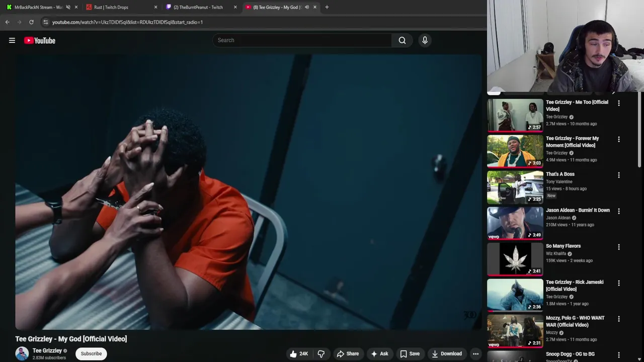
Task: Click the Tony Valentine channel name
Action: coord(559,182)
